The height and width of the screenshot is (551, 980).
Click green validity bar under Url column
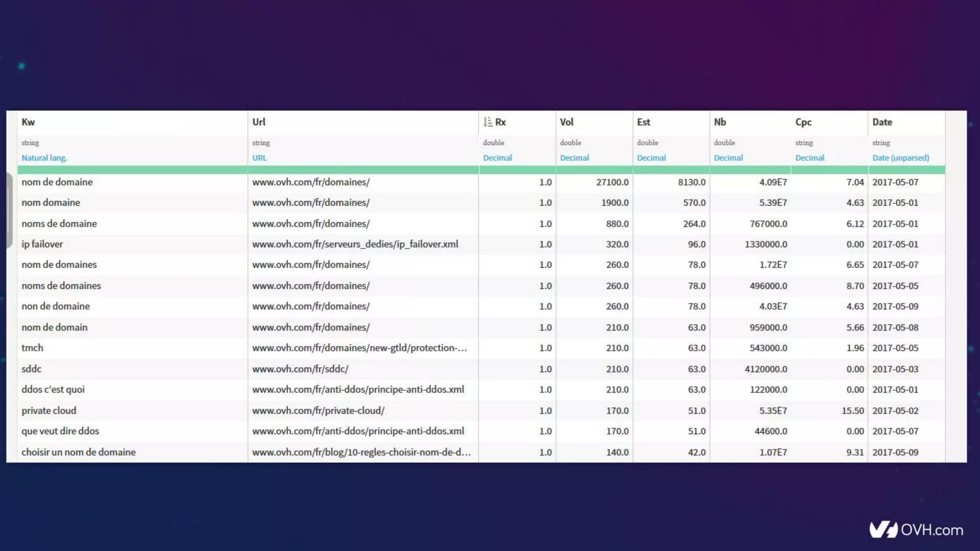363,170
